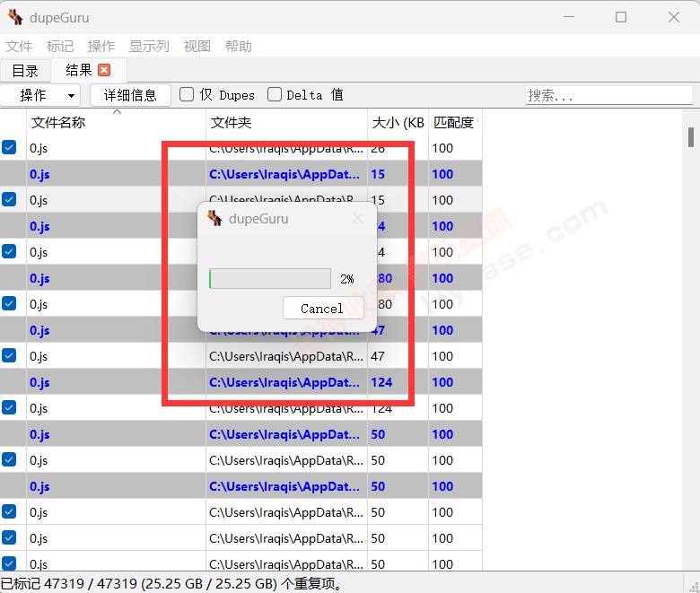700x593 pixels.
Task: Sort by the 匹配度 column header
Action: pyautogui.click(x=455, y=122)
